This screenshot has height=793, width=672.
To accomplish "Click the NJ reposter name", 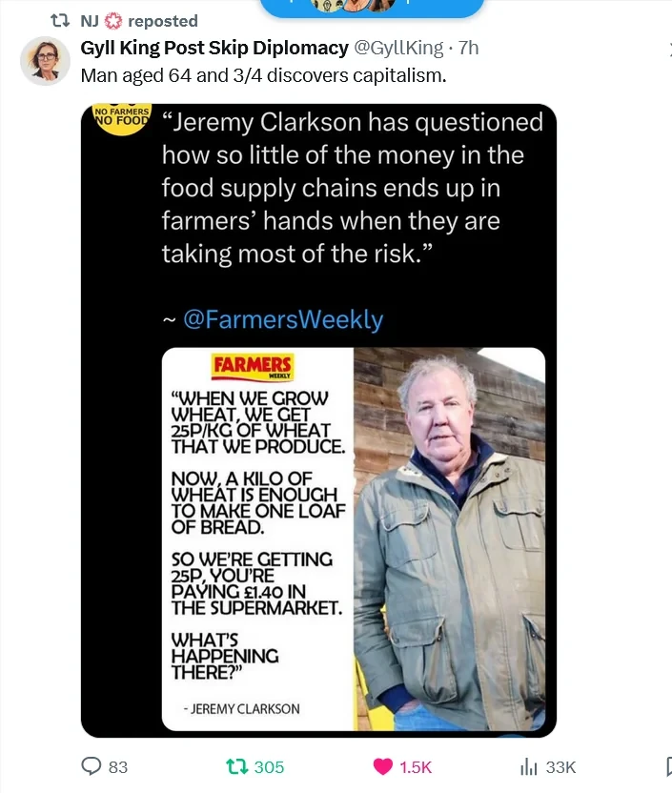I will coord(90,21).
